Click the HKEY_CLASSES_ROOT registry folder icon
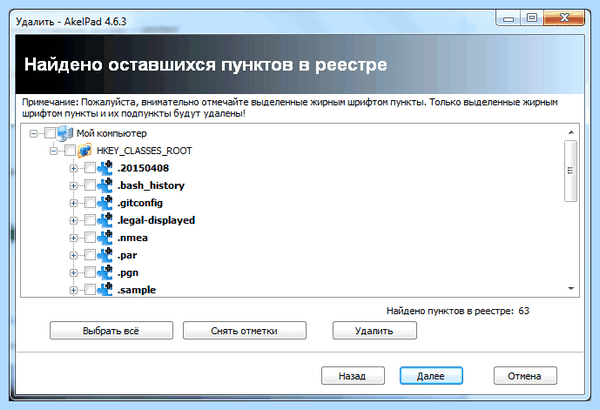 point(85,150)
